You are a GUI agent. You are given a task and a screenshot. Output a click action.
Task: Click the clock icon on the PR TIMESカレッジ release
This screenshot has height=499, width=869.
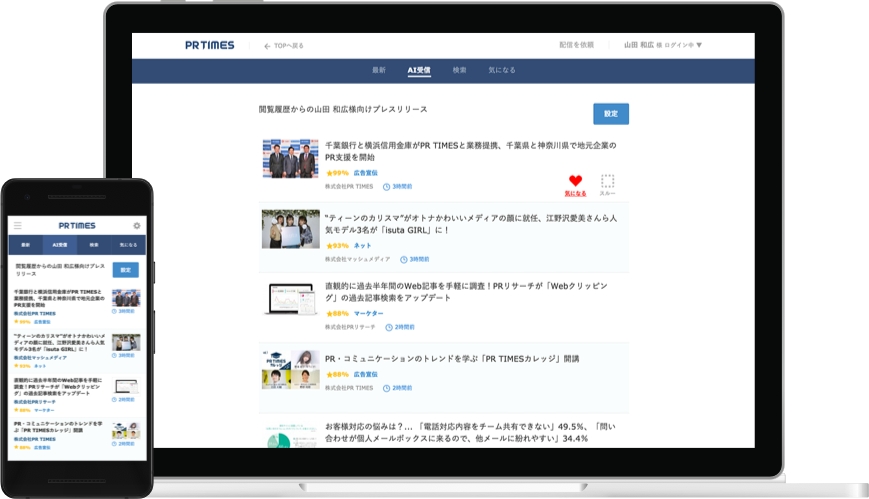(x=386, y=388)
